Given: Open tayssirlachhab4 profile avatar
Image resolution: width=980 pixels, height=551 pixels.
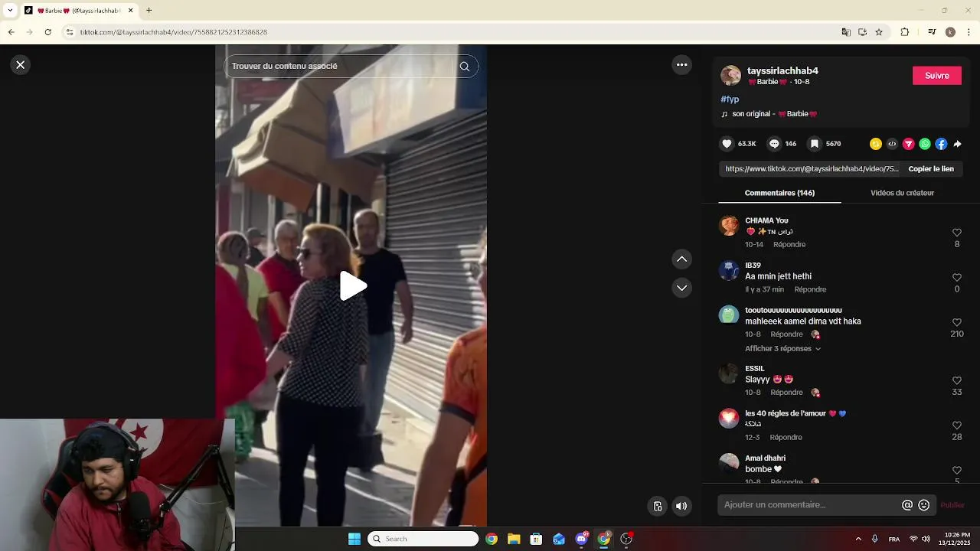Looking at the screenshot, I should pyautogui.click(x=731, y=76).
